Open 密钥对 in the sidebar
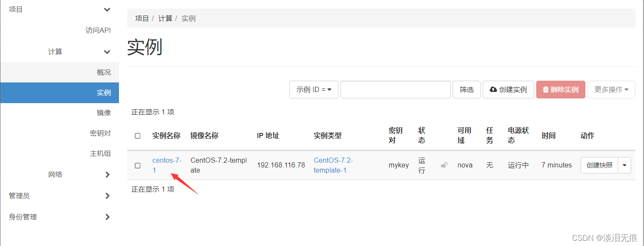 click(100, 133)
